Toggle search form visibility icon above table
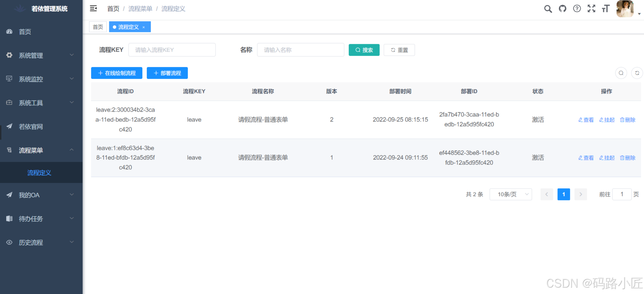 click(x=621, y=73)
